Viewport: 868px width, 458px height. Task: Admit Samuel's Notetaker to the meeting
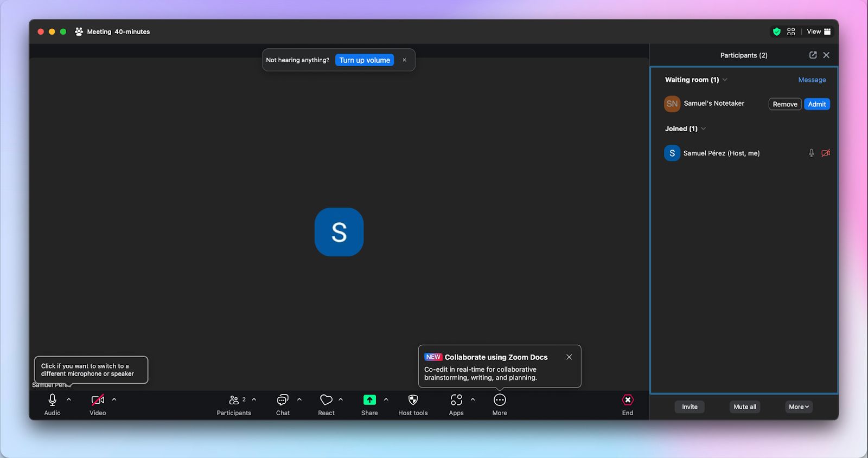coord(817,104)
